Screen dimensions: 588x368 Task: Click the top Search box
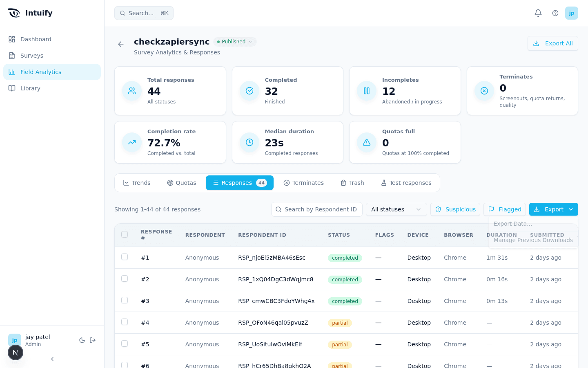pos(144,13)
